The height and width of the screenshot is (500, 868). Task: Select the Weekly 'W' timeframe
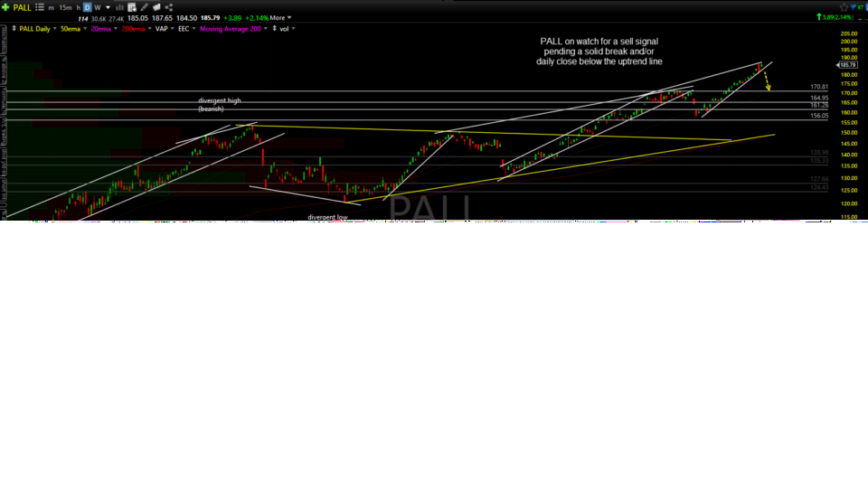[x=98, y=8]
